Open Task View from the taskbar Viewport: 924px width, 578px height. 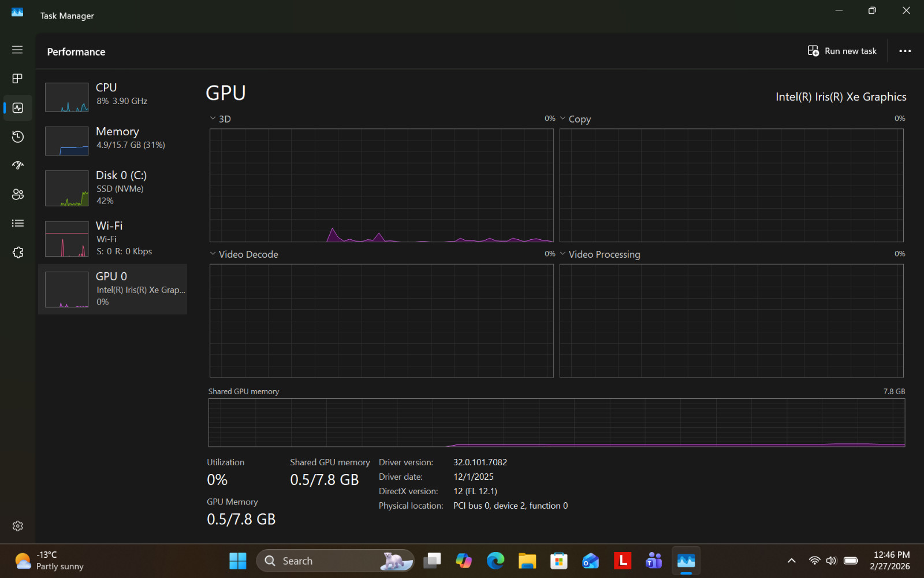(432, 561)
